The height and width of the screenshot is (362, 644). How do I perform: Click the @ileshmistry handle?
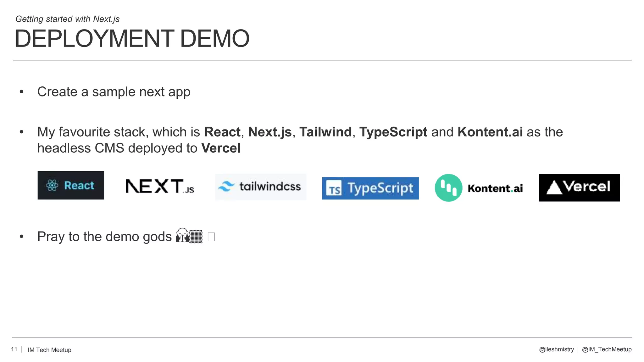click(556, 349)
